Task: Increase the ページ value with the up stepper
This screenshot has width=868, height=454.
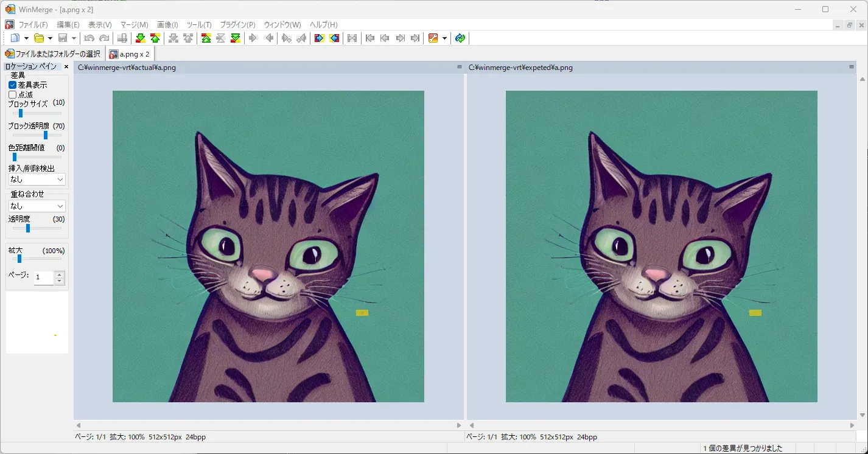Action: (x=59, y=274)
